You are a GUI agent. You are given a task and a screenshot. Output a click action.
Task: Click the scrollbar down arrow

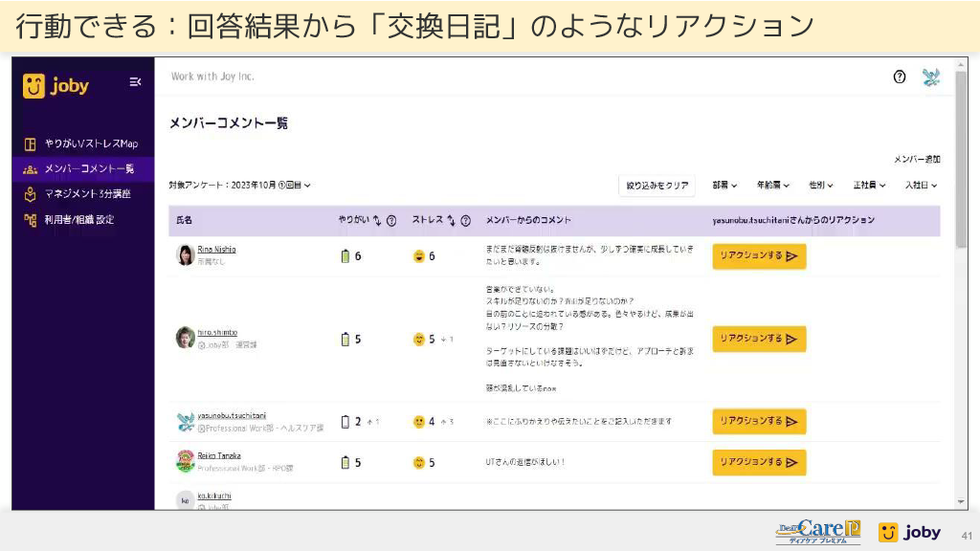(961, 501)
